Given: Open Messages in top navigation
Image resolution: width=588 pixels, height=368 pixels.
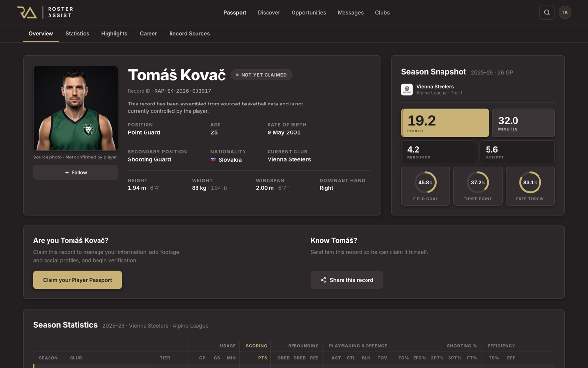Looking at the screenshot, I should click(x=350, y=12).
